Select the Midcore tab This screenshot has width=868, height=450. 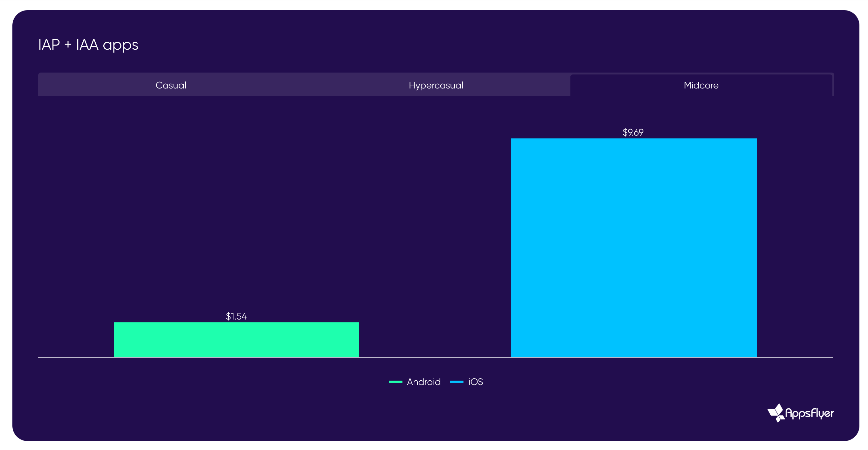[x=701, y=85]
